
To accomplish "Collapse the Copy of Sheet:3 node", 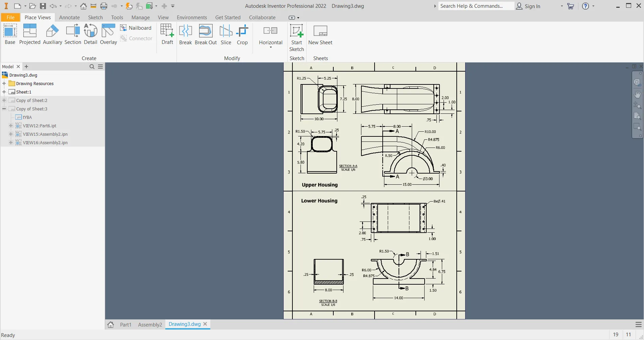I will click(4, 109).
